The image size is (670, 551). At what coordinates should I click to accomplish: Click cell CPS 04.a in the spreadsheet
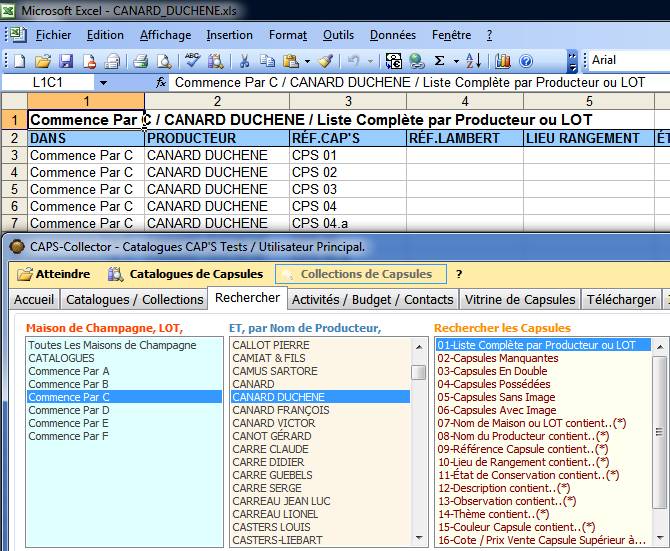click(x=348, y=223)
